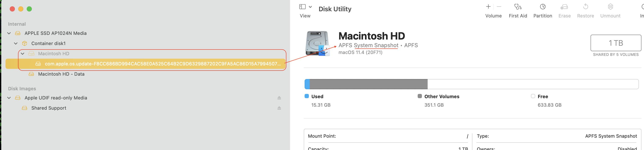Eject the Shared Support volume
This screenshot has height=150, width=644.
[x=279, y=108]
